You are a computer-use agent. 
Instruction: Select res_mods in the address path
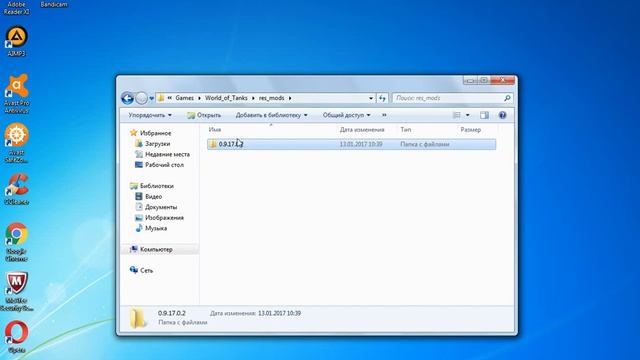271,98
